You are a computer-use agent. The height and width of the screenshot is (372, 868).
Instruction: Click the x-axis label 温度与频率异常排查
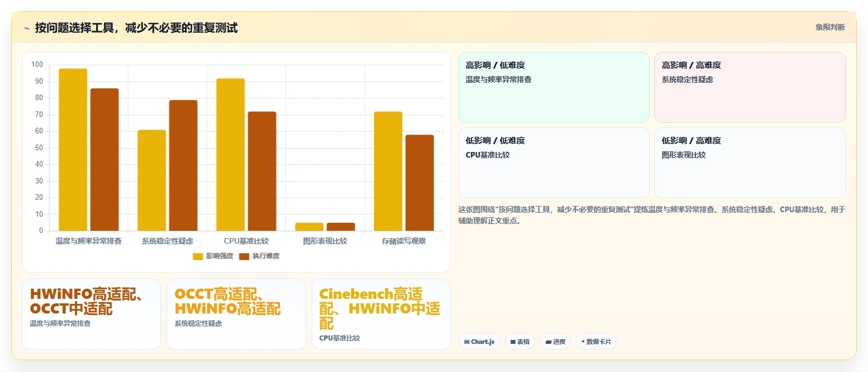click(89, 241)
